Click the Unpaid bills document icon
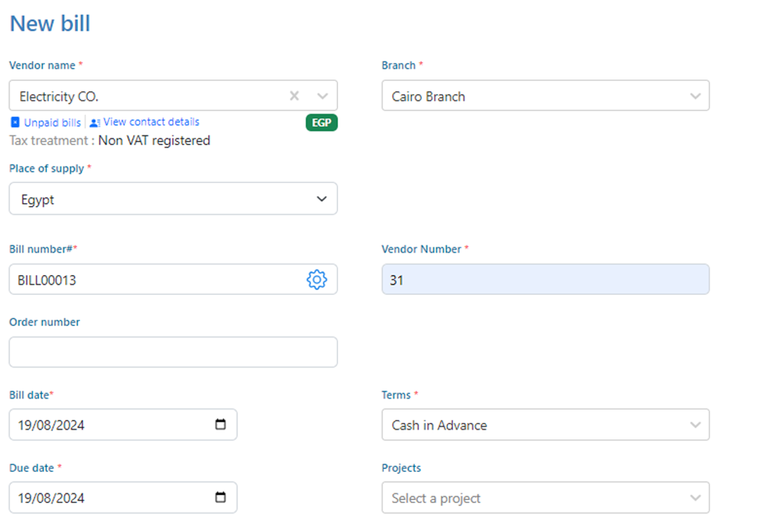 (x=15, y=122)
